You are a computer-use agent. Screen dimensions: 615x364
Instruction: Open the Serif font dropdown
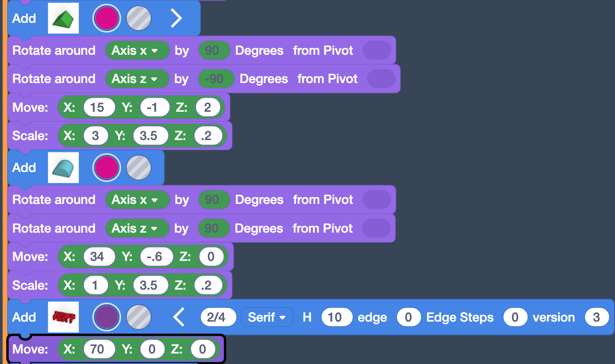(x=267, y=317)
